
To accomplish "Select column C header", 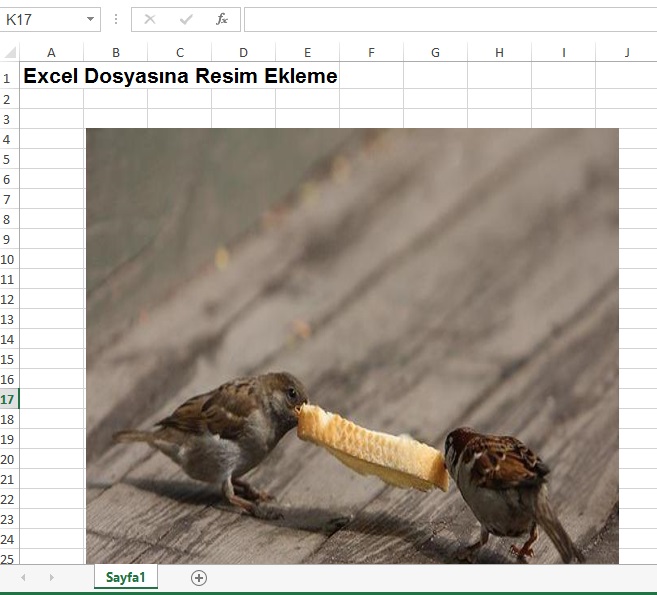I will 180,52.
